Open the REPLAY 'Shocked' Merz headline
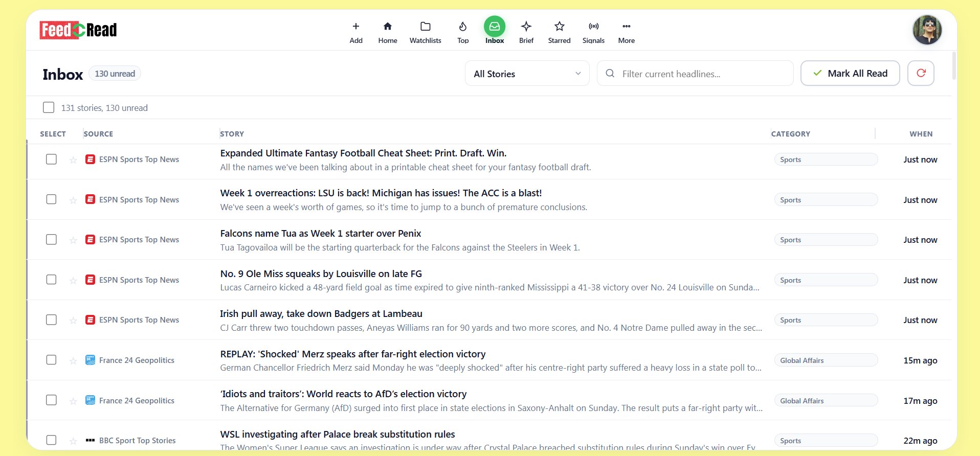The image size is (980, 456). coord(353,354)
